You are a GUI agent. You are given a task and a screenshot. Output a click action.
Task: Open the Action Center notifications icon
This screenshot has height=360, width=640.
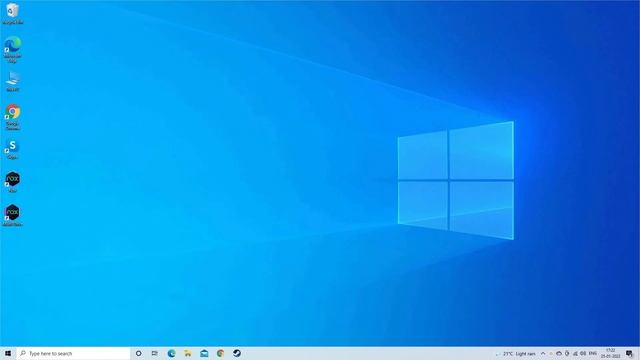[x=630, y=354]
